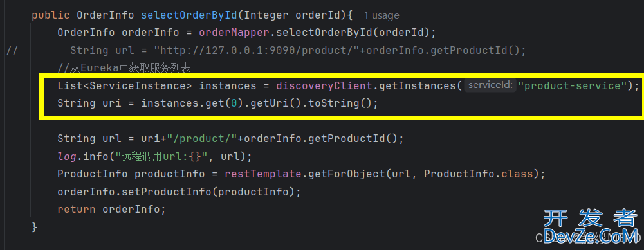Viewport: 644px width, 250px height.
Task: Click the Eureka Chinese comment line
Action: (x=124, y=68)
